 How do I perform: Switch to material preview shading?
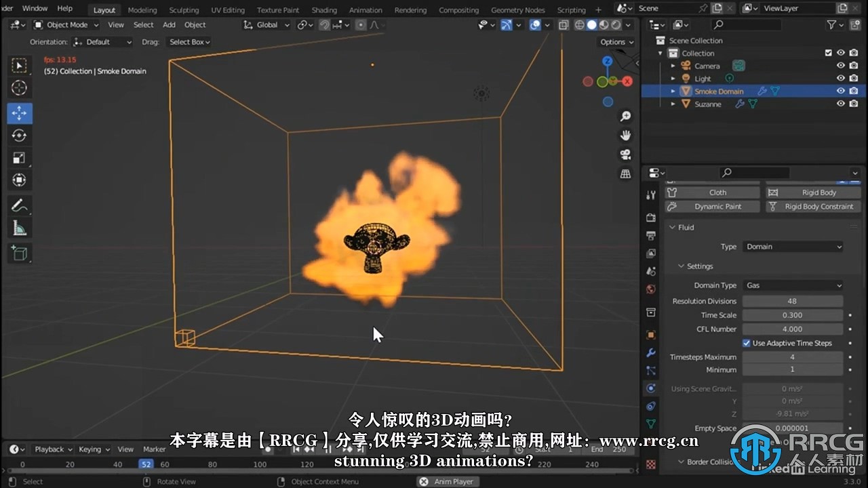(x=604, y=25)
